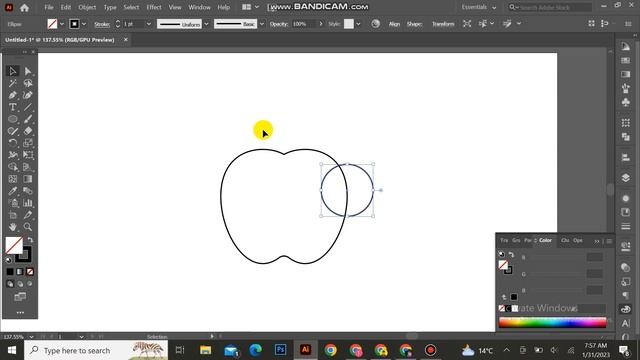
Task: Select the Rotate tool
Action: [x=13, y=143]
